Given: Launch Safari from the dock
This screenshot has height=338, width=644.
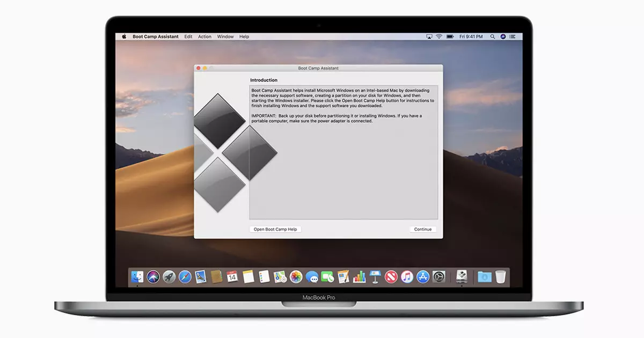Looking at the screenshot, I should (185, 277).
